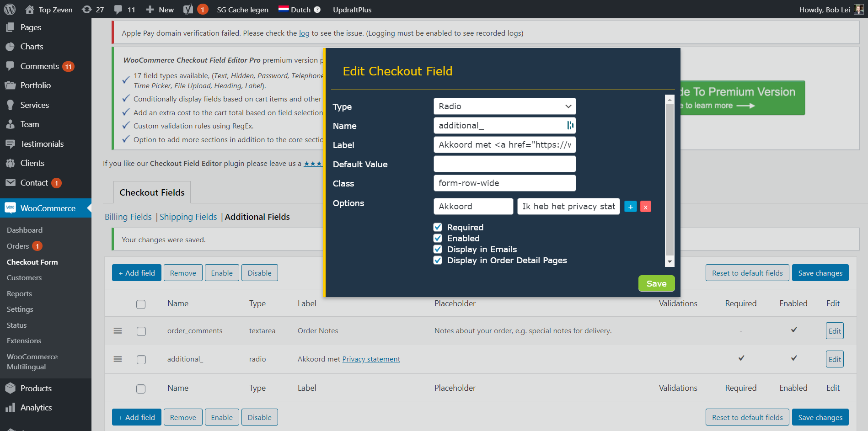Screen dimensions: 868x431
Task: Open the Privacy statement link
Action: click(x=371, y=359)
